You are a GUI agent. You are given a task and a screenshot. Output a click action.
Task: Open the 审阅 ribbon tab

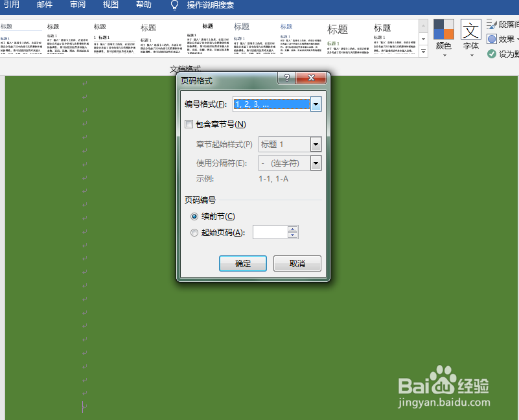(x=78, y=5)
